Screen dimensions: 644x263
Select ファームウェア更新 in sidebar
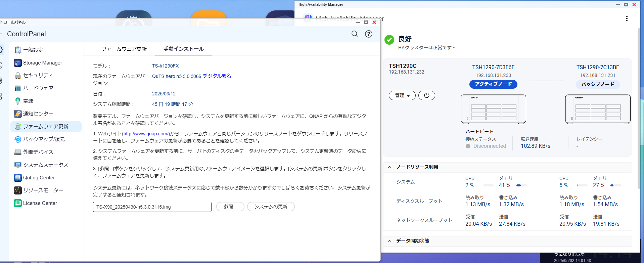click(x=45, y=127)
